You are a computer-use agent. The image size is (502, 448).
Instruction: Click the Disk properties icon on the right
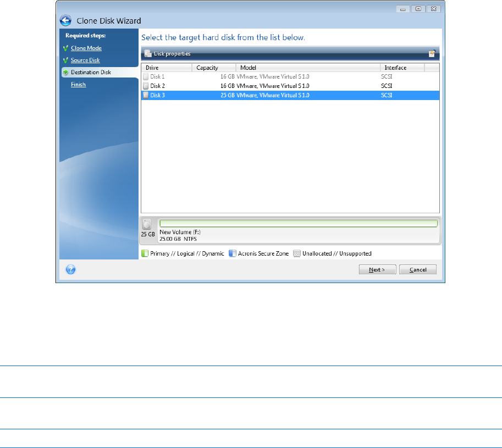tap(432, 53)
